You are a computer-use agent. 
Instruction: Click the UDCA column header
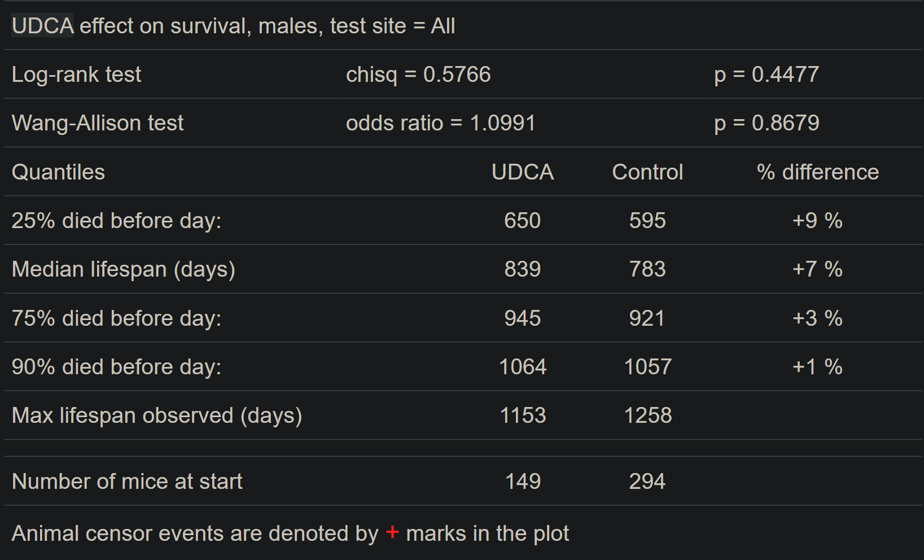[523, 172]
